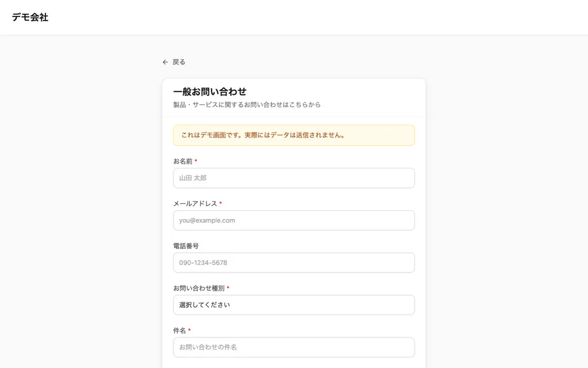Viewport: 588px width, 368px height.
Task: Click the お名前 field label
Action: [x=183, y=161]
